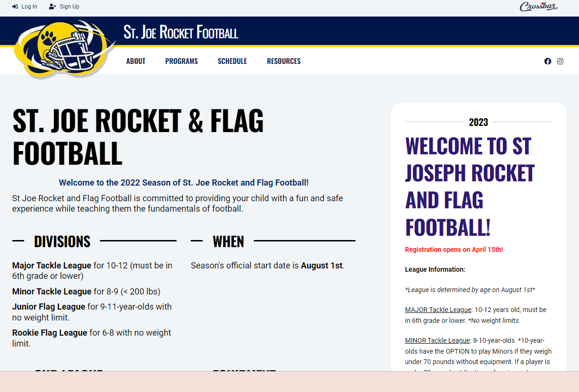Click the main page heading St. Joe Rocket & Flag Football

(x=138, y=137)
